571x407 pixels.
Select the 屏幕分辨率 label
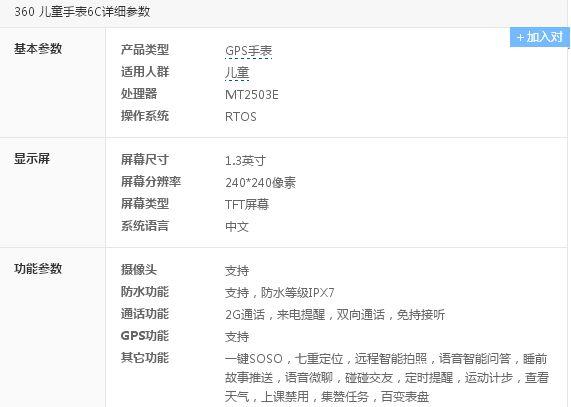tap(151, 182)
